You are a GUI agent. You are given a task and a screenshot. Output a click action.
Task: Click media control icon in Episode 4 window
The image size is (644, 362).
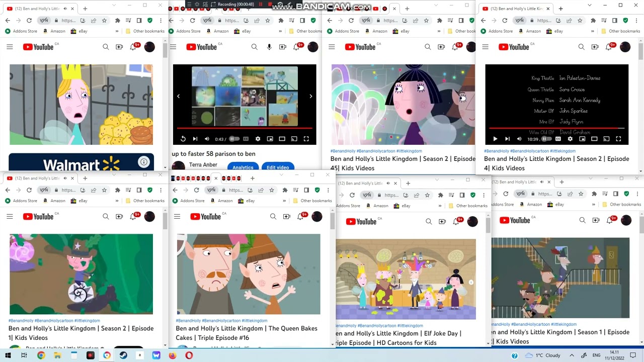[603, 21]
